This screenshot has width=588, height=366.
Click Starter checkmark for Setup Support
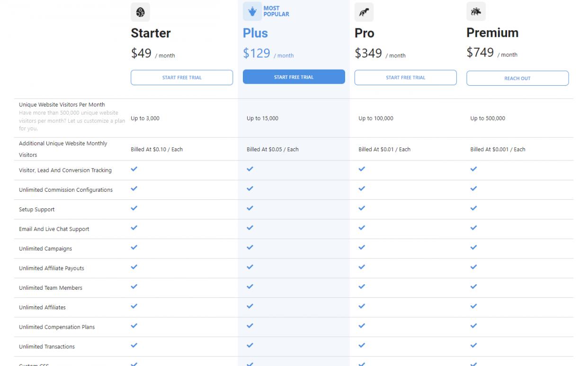[134, 208]
